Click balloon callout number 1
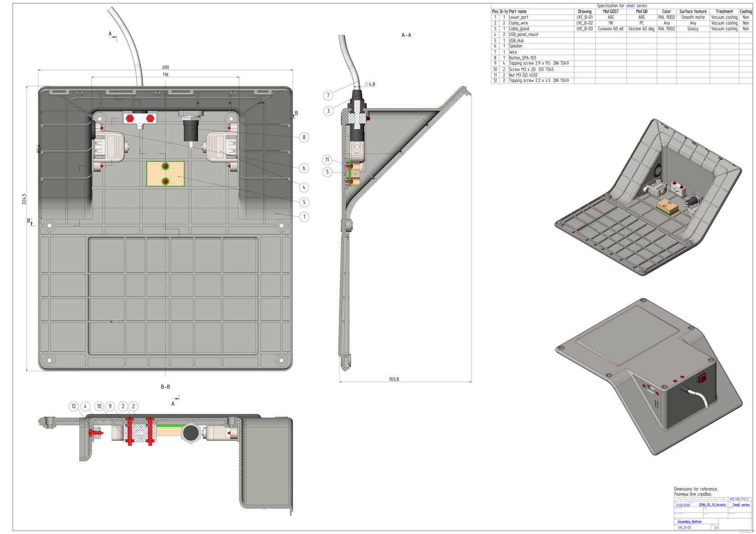Image resolution: width=756 pixels, height=534 pixels. point(304,216)
